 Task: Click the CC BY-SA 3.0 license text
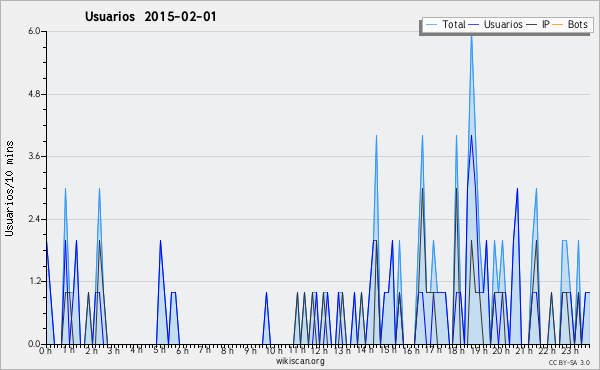569,362
